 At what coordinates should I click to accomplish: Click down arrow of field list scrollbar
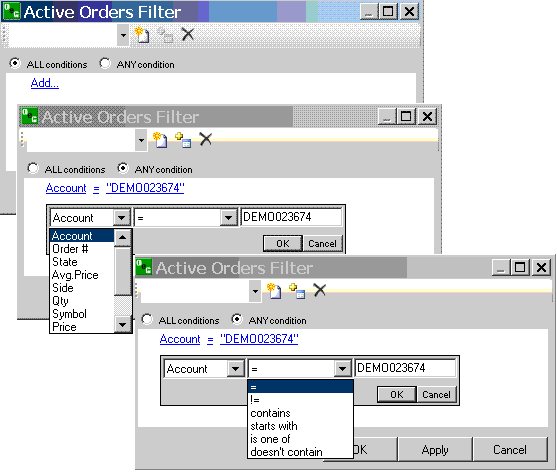click(123, 324)
